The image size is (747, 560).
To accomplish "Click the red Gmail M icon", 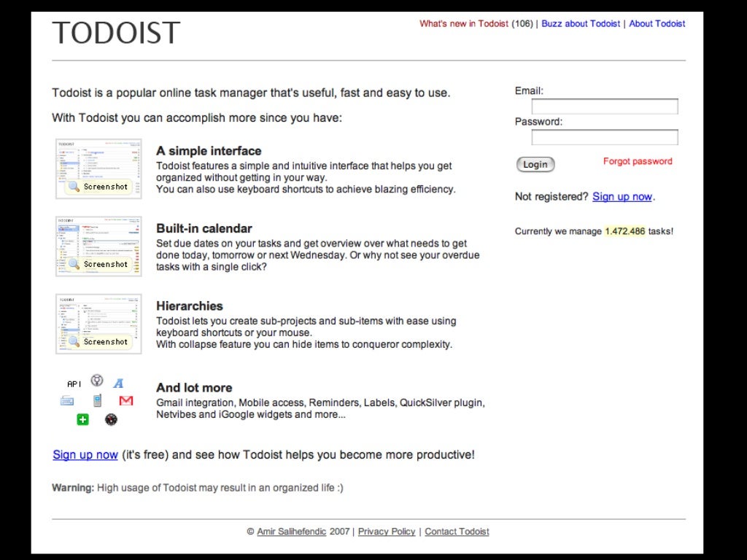I will point(126,401).
